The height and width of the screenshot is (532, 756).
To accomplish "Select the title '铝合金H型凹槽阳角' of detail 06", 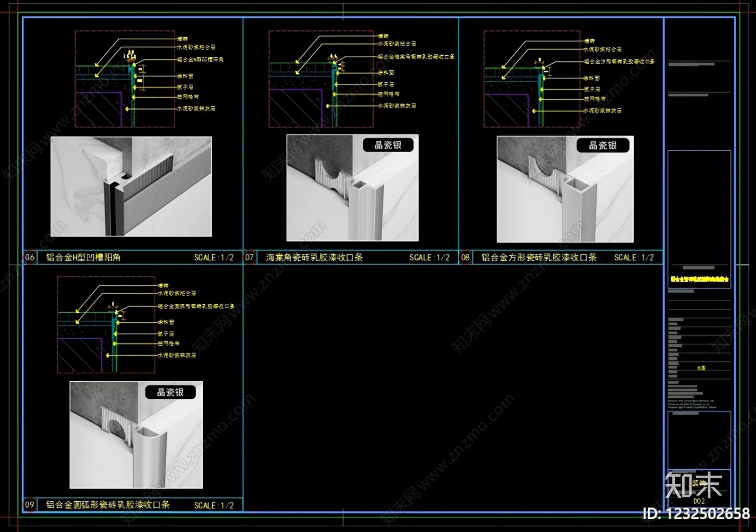I will pyautogui.click(x=83, y=257).
